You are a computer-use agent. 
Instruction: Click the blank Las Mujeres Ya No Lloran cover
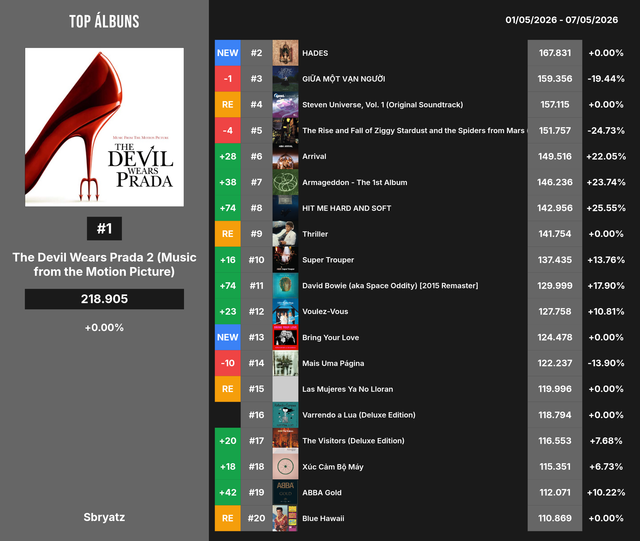pyautogui.click(x=285, y=389)
